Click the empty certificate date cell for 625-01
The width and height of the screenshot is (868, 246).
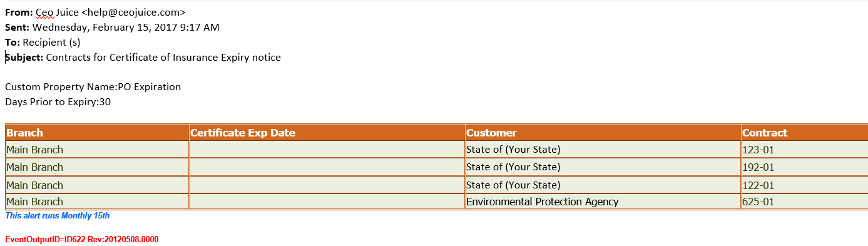pos(327,202)
